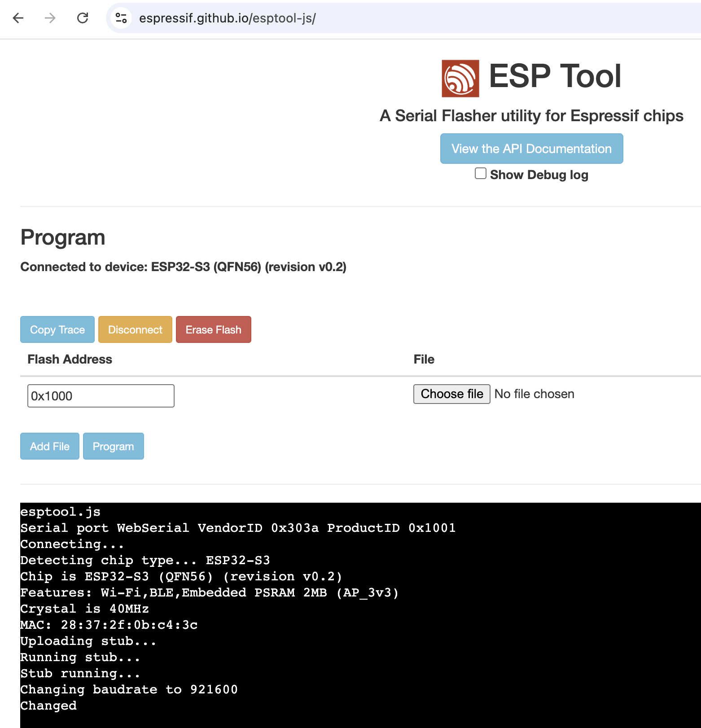Image resolution: width=701 pixels, height=728 pixels.
Task: Click the Espressif logo icon
Action: (x=460, y=79)
